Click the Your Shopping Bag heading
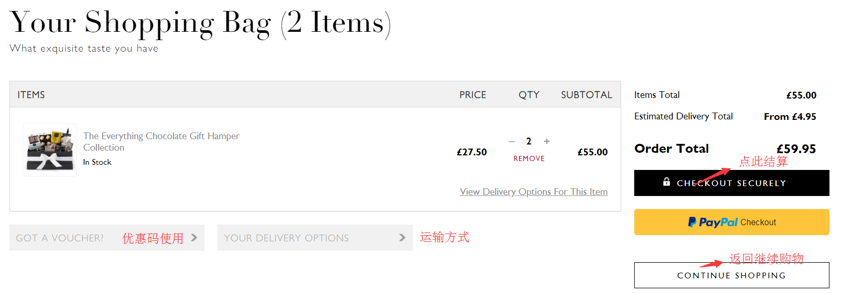Image resolution: width=868 pixels, height=294 pixels. click(x=200, y=23)
